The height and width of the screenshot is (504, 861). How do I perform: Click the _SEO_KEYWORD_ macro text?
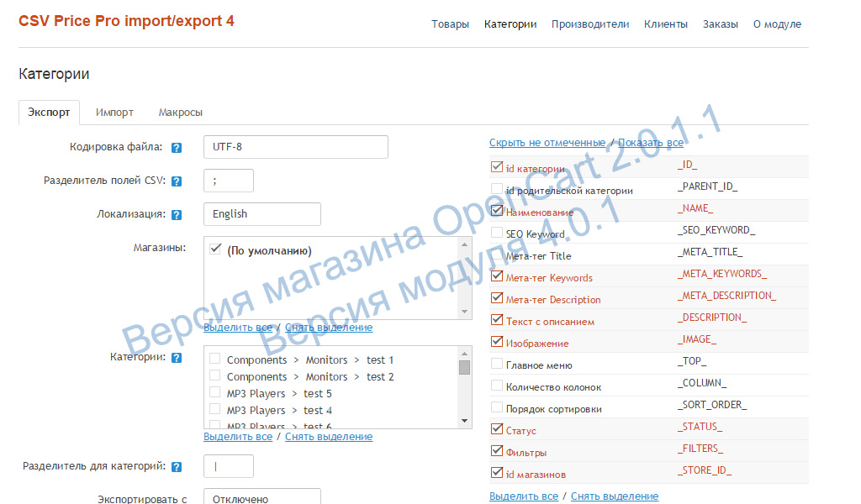click(x=716, y=230)
